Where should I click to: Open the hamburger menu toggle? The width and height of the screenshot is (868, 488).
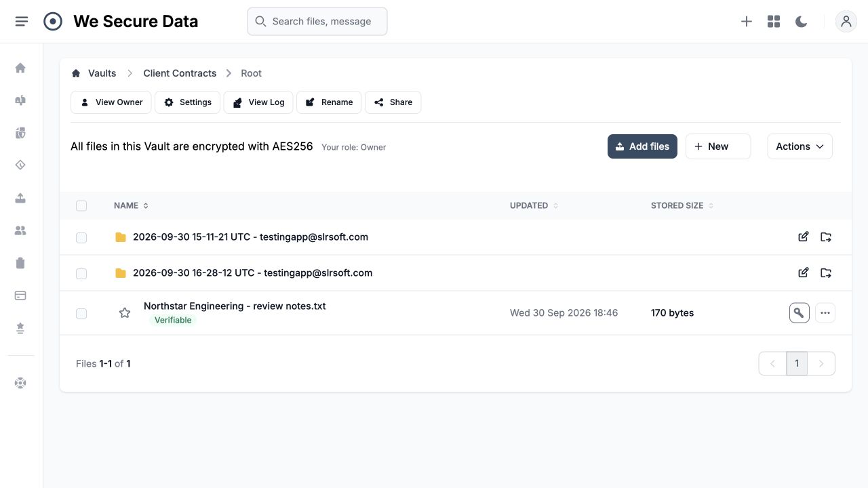(22, 22)
